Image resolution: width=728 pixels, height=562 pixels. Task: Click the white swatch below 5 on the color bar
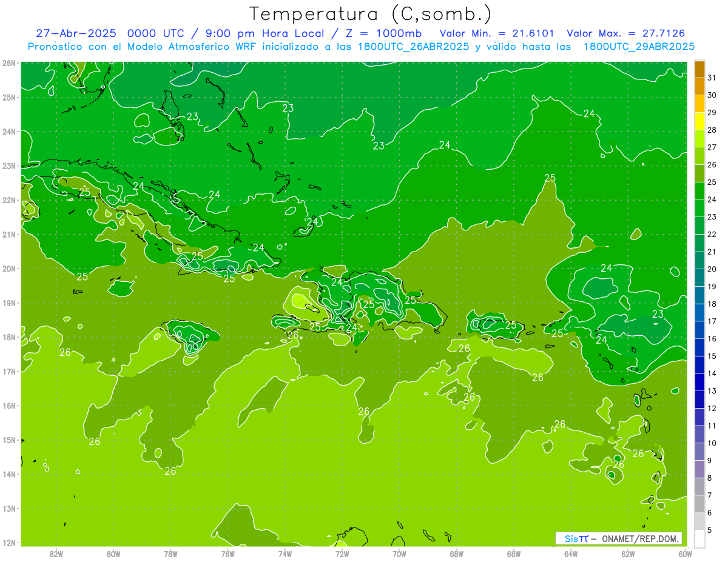tap(699, 538)
